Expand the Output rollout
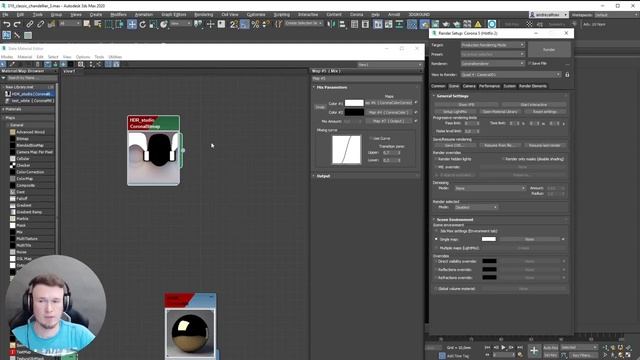 click(323, 176)
